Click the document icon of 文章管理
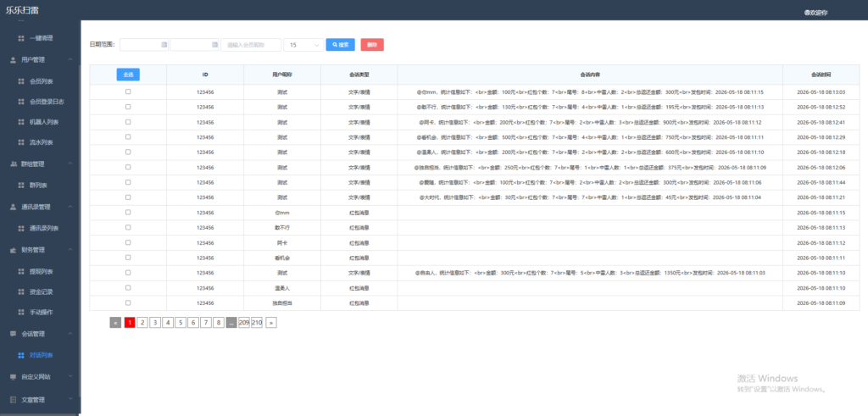 point(14,399)
